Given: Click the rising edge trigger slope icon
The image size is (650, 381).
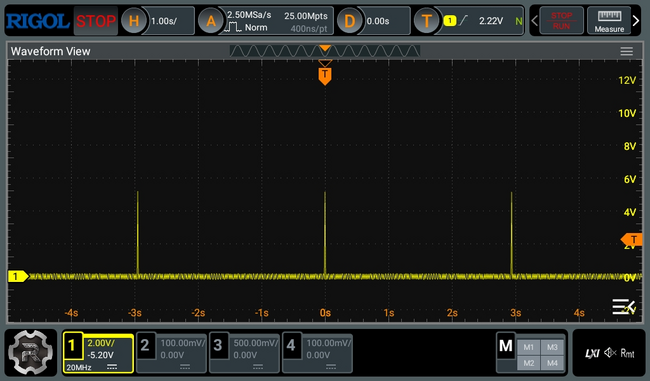Looking at the screenshot, I should tap(463, 20).
